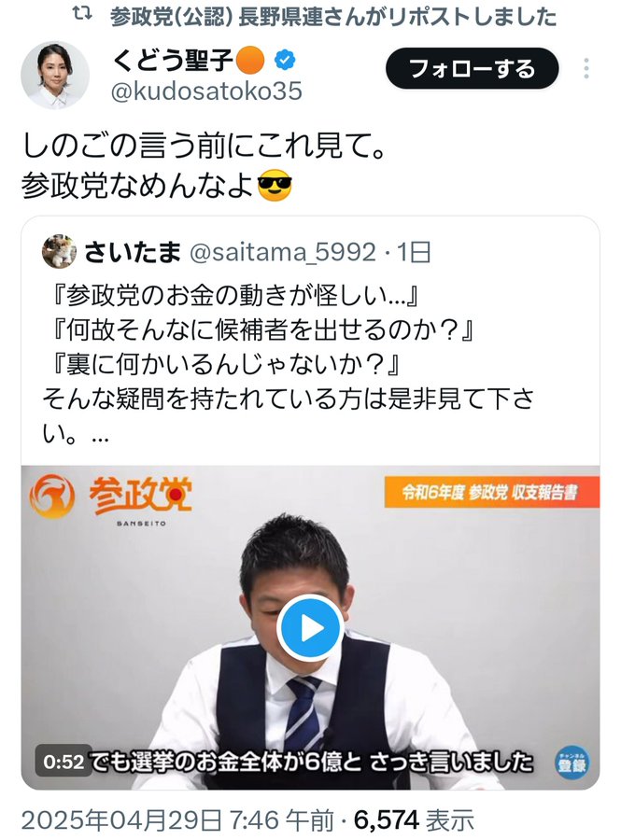The image size is (621, 840).
Task: Tap the 令和6年度 参政党 収支報告書 banner
Action: (492, 492)
